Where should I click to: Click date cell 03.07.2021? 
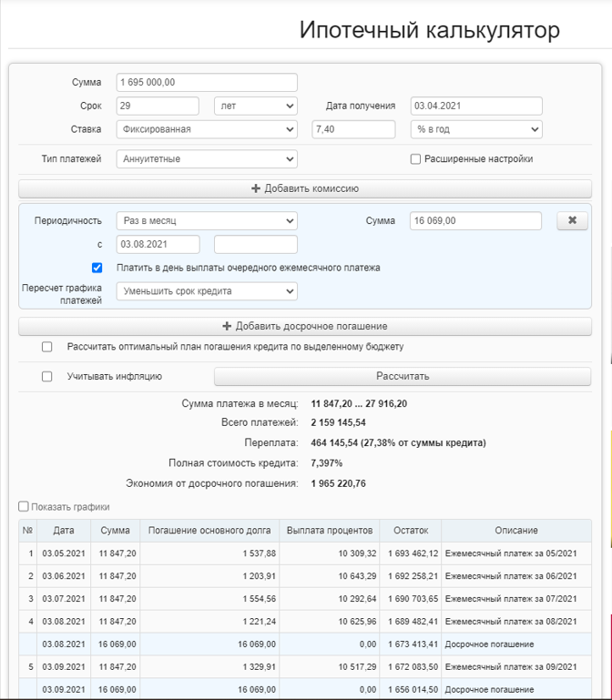tap(64, 599)
